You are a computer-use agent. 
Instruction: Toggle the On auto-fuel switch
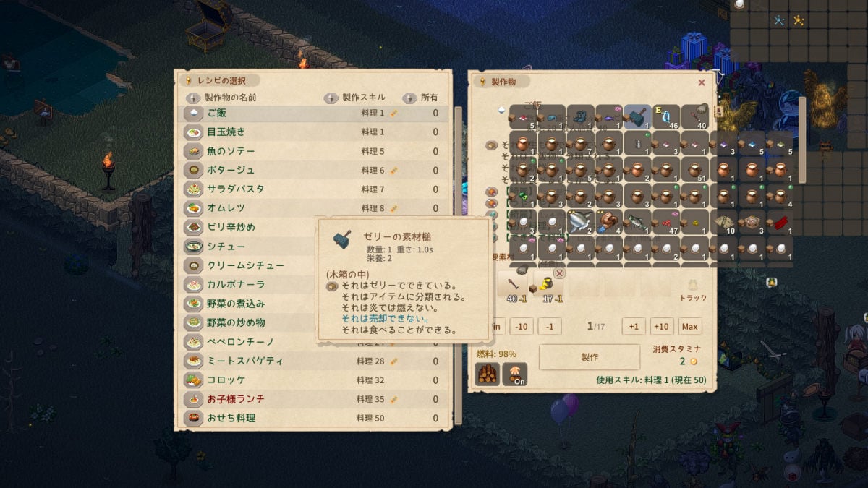coord(514,373)
